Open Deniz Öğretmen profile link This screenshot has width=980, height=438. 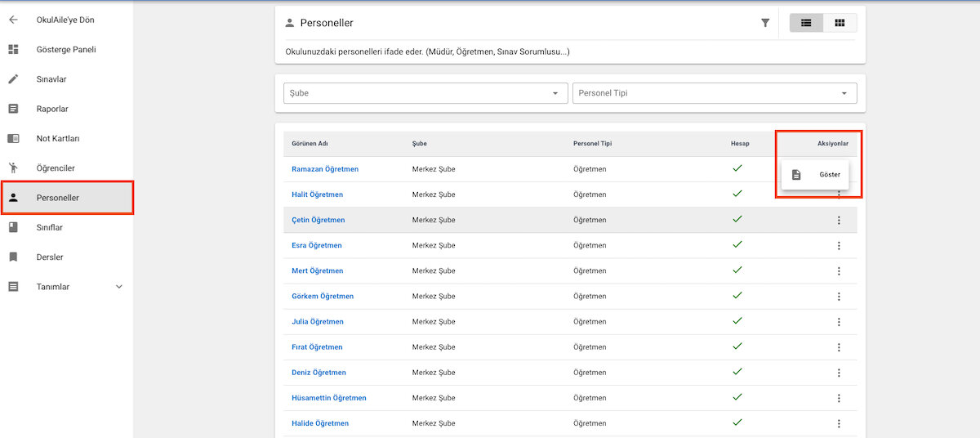318,373
